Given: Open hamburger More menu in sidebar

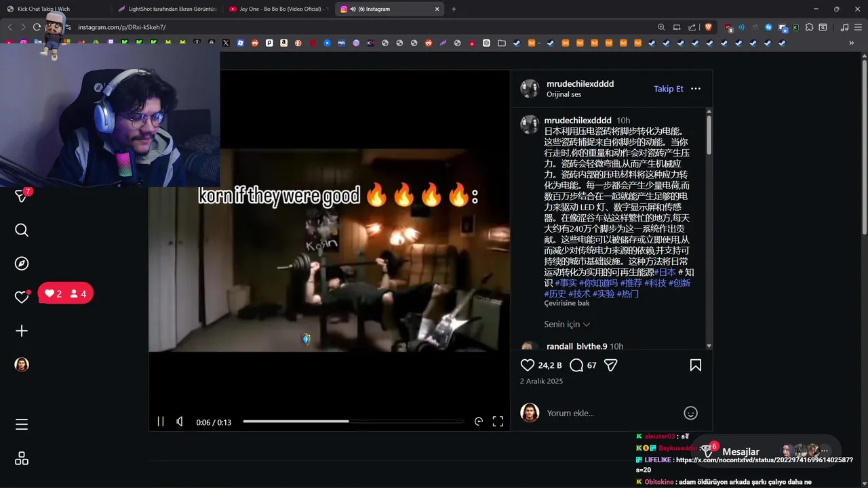Looking at the screenshot, I should (22, 424).
